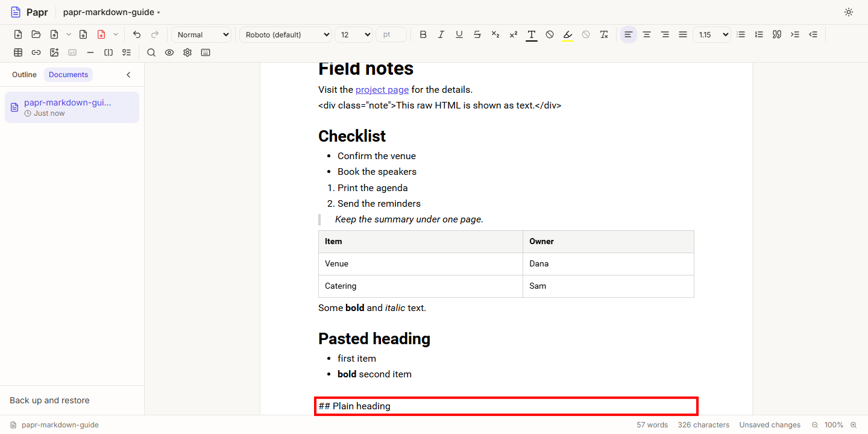
Task: Insert a block quote
Action: pos(777,34)
